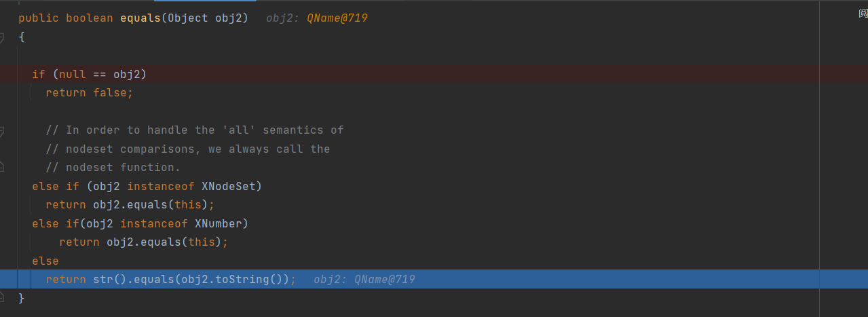Click the fold end marker beside nodeset function comment
The image size is (868, 317).
pyautogui.click(x=2, y=166)
